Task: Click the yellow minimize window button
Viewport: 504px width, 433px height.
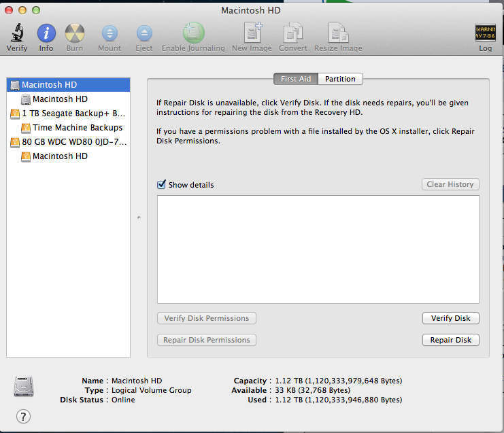Action: tap(22, 10)
